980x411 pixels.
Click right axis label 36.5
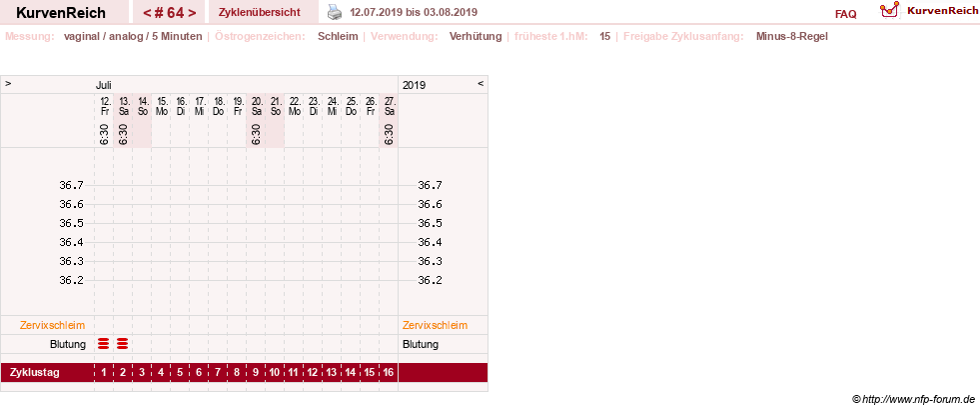point(430,223)
